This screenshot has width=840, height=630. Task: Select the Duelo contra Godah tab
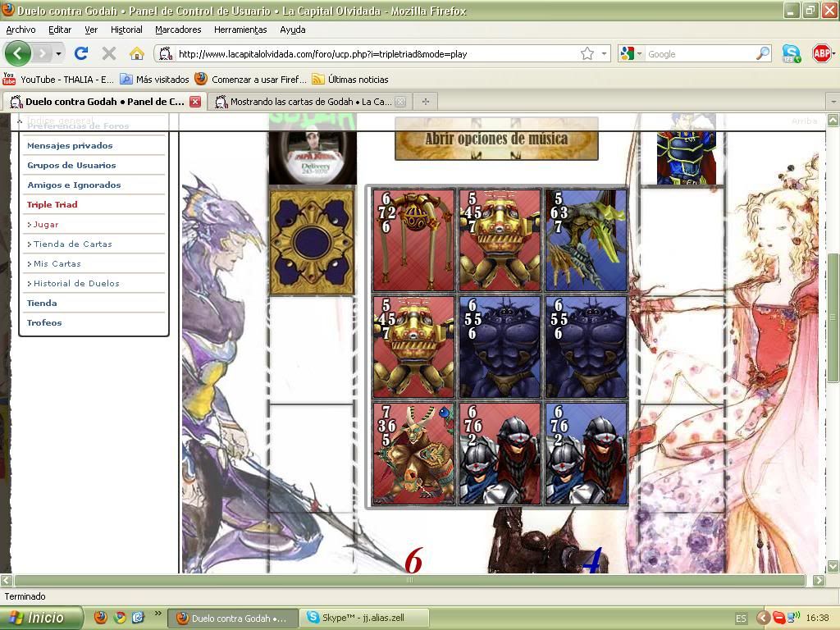pyautogui.click(x=104, y=102)
